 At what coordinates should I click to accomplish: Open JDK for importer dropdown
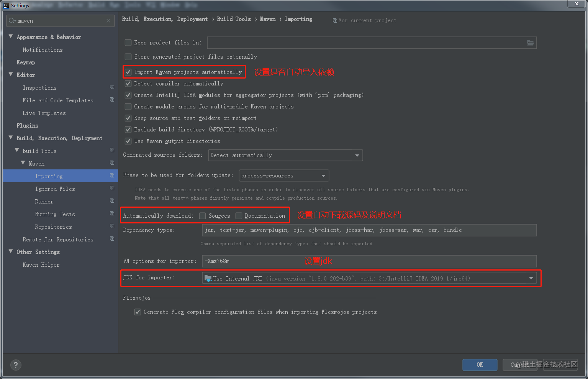coord(369,279)
